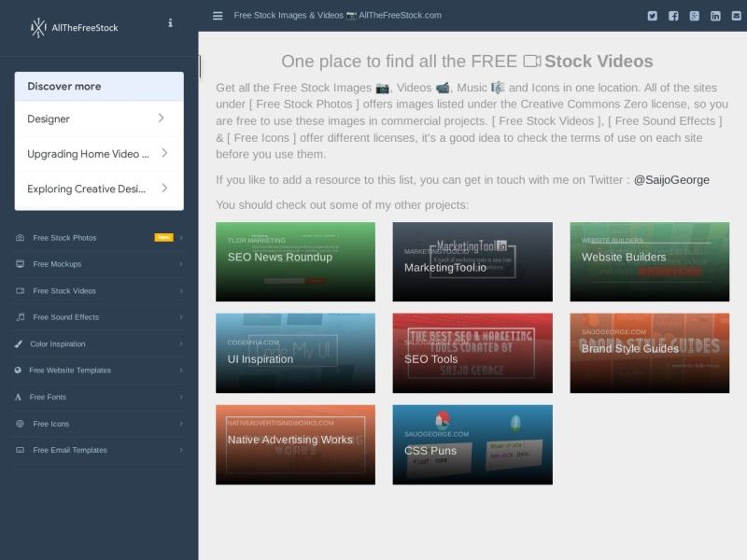
Task: Share on Facebook via top bar icon
Action: point(673,16)
